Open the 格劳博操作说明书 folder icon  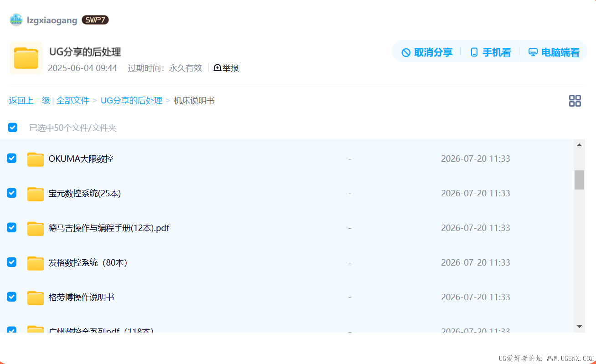36,297
